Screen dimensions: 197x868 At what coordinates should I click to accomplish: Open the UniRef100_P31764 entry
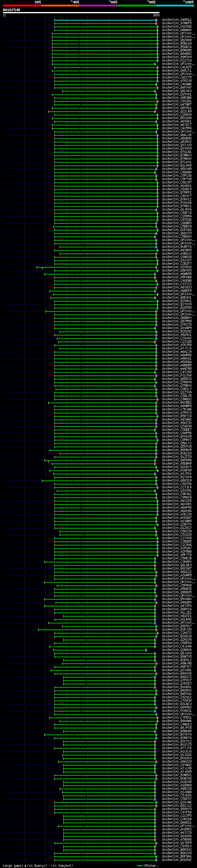click(x=176, y=375)
